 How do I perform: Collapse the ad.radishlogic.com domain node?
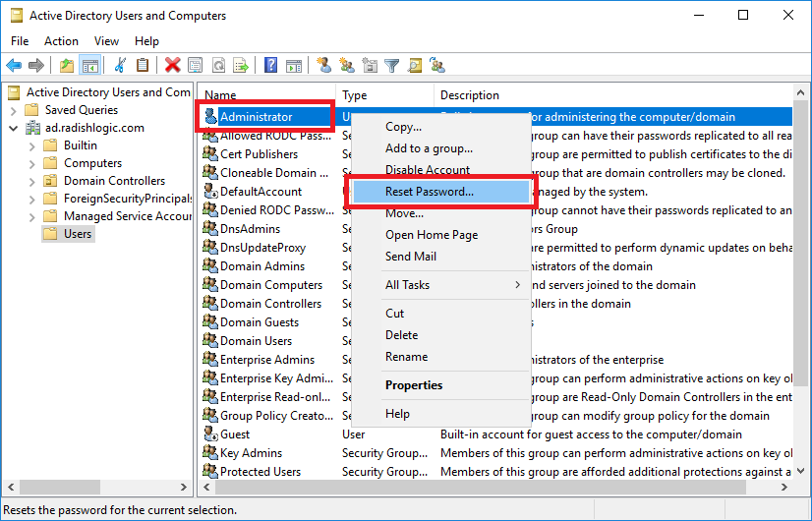click(14, 128)
